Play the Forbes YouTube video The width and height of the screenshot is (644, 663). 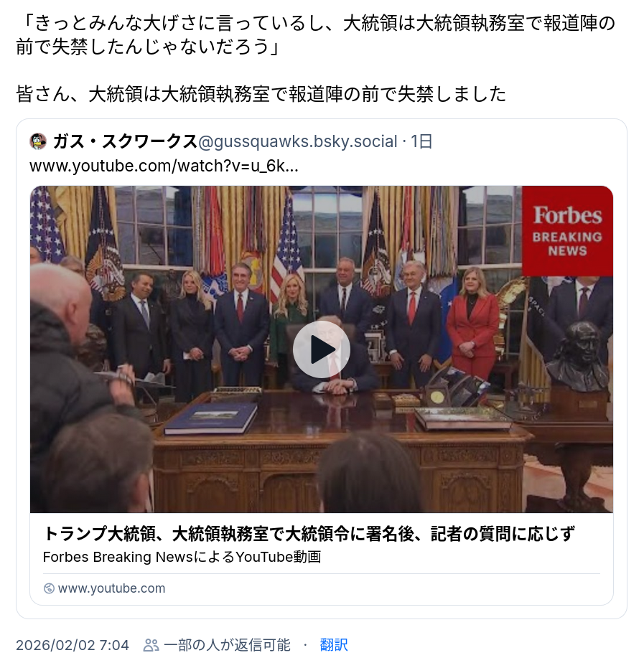321,349
